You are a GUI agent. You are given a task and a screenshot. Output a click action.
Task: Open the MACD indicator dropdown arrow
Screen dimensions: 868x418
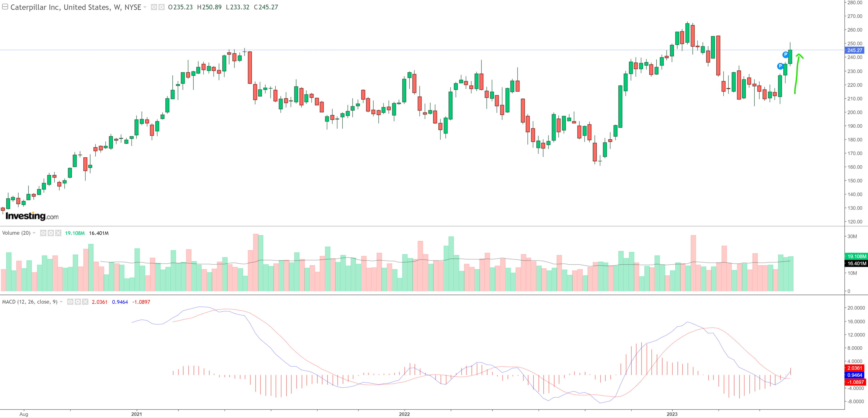[x=61, y=302]
